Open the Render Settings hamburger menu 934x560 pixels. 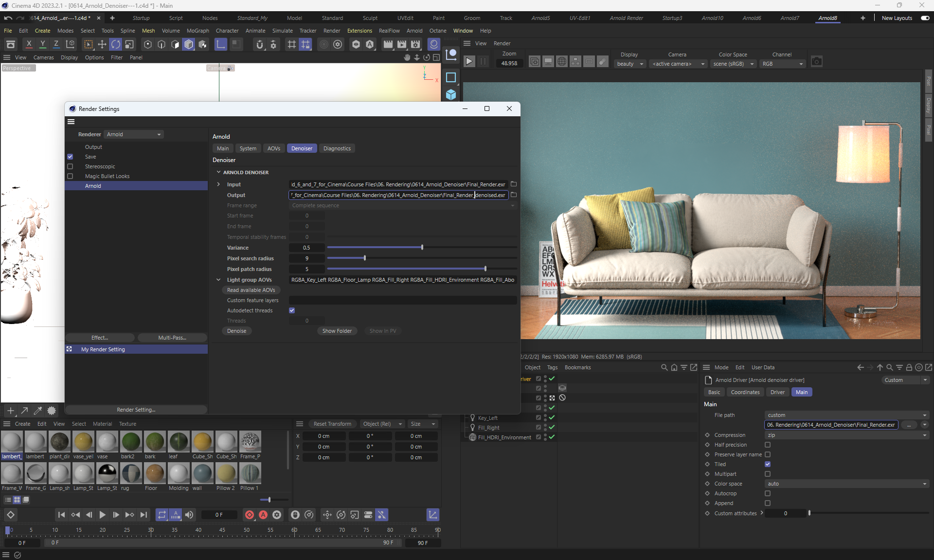click(x=71, y=122)
